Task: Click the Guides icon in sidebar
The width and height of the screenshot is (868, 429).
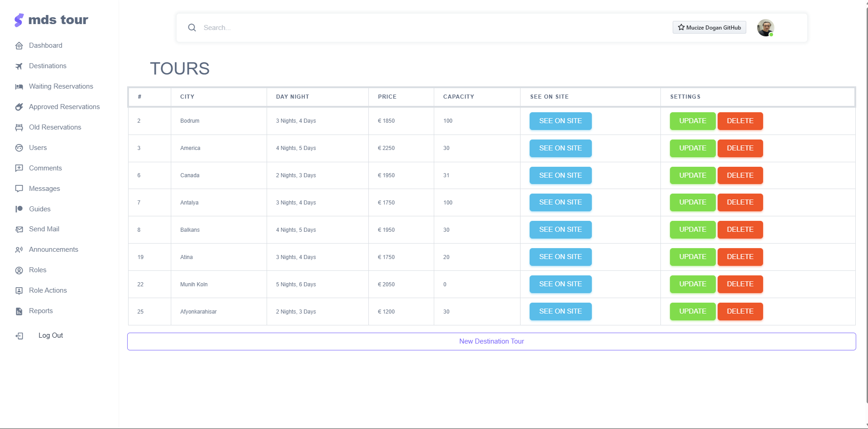Action: [19, 209]
